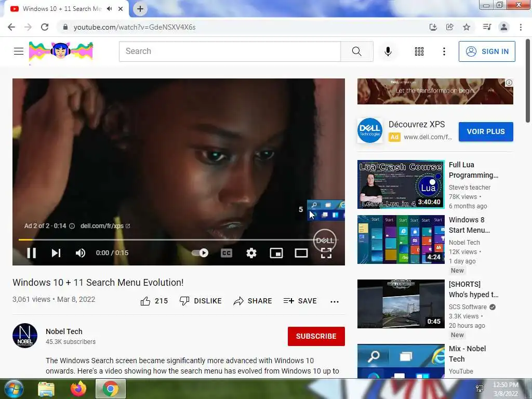532x399 pixels.
Task: Pause the video with the pause button
Action: click(32, 253)
